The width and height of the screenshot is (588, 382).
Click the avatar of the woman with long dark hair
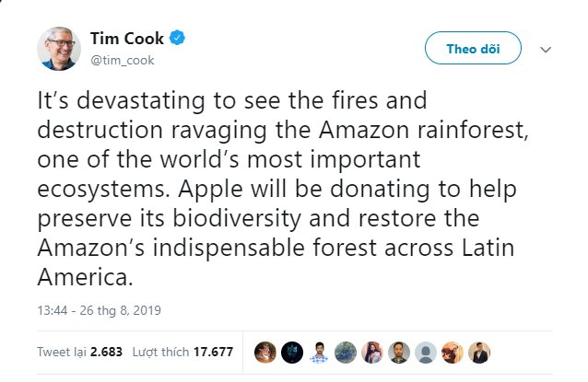(x=372, y=352)
